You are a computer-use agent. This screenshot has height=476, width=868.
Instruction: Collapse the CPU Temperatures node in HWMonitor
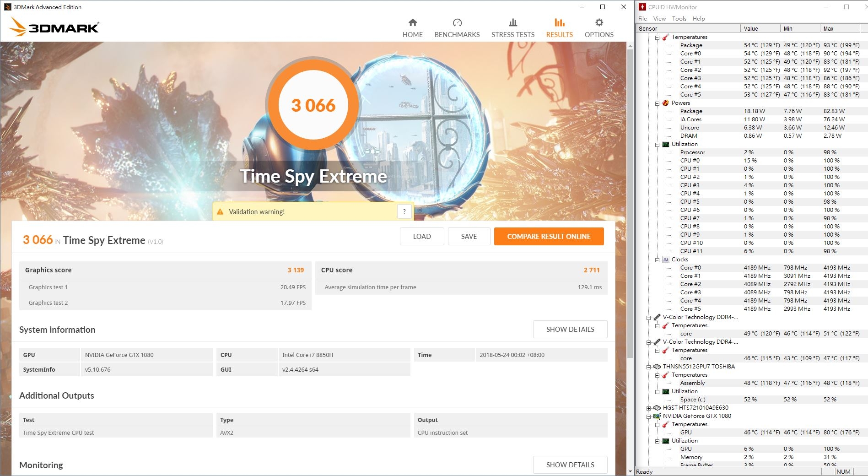click(658, 37)
